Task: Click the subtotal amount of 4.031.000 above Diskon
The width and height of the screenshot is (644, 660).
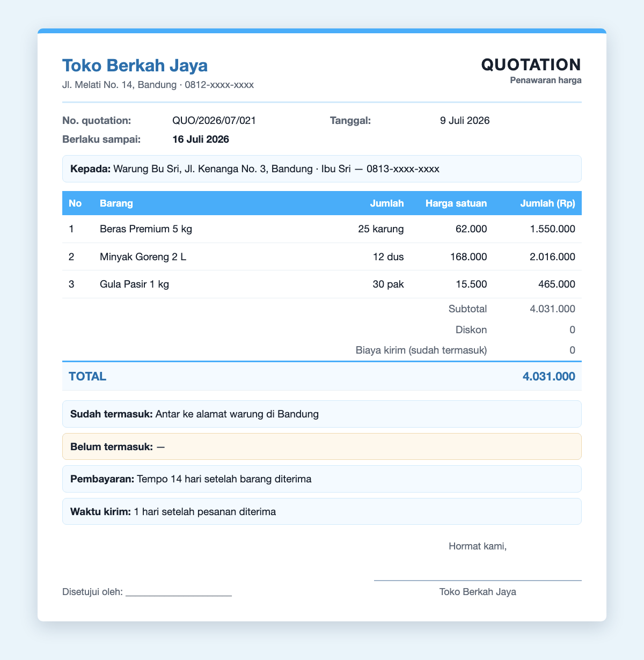Action: coord(552,309)
